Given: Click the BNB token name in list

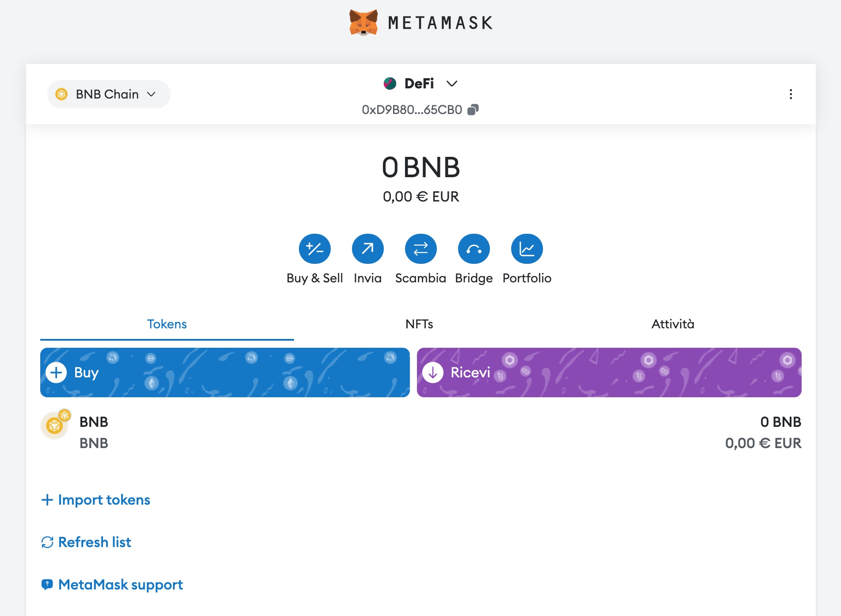Looking at the screenshot, I should click(94, 422).
